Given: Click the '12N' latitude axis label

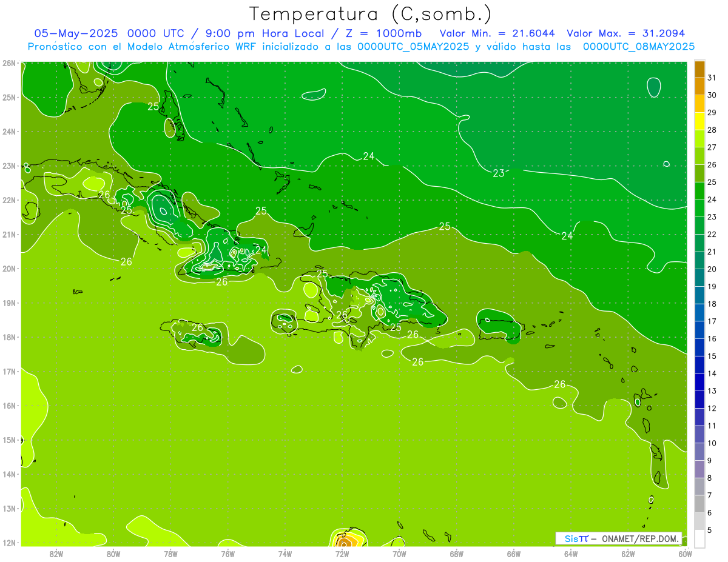Looking at the screenshot, I should (x=9, y=543).
